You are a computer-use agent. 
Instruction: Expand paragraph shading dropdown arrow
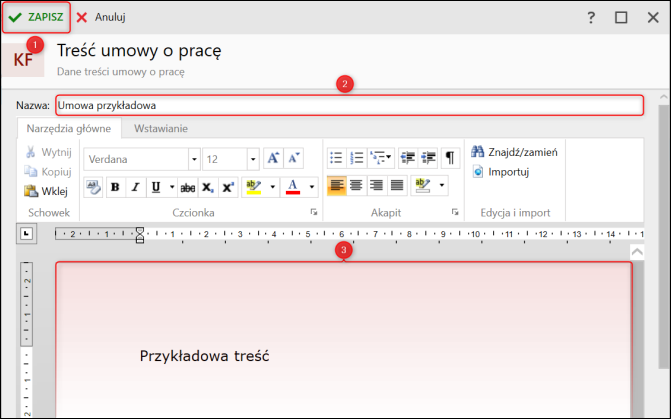[442, 185]
